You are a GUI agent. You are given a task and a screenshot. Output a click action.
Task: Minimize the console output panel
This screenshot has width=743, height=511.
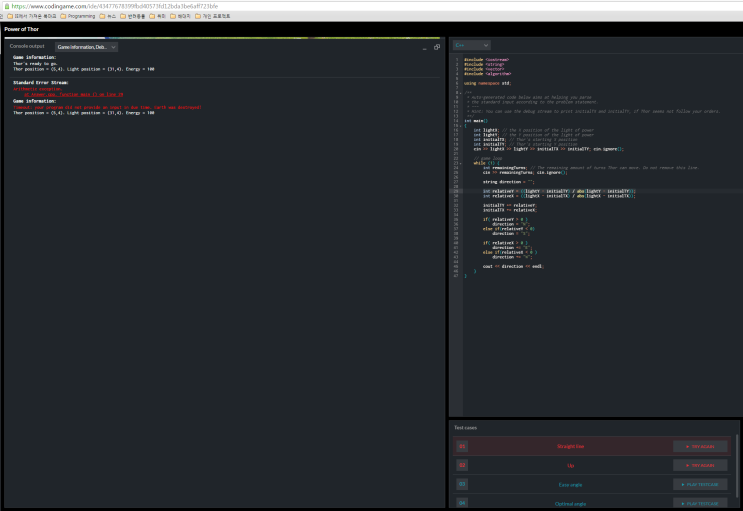point(424,47)
